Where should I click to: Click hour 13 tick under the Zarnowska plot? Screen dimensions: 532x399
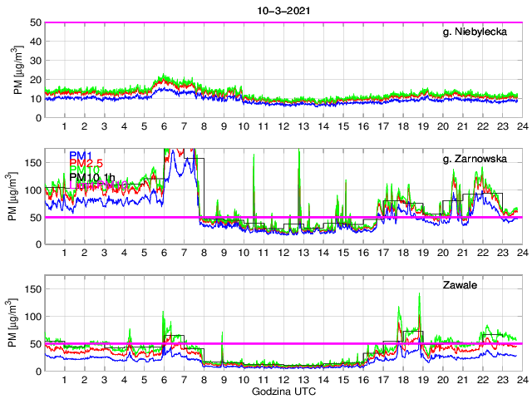[303, 253]
